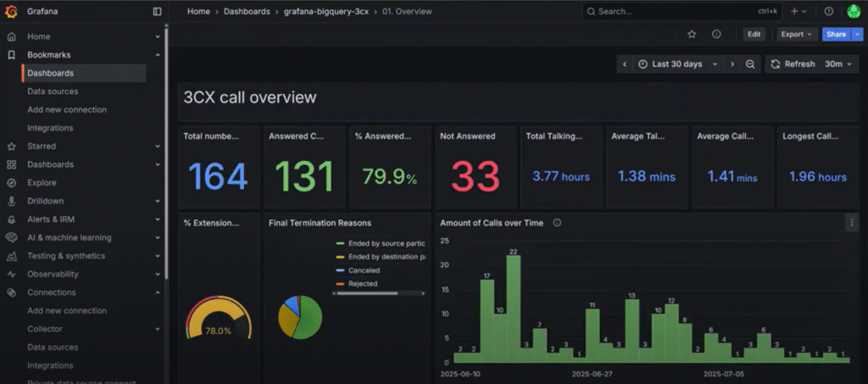Open the Last 30 days time picker

(678, 64)
